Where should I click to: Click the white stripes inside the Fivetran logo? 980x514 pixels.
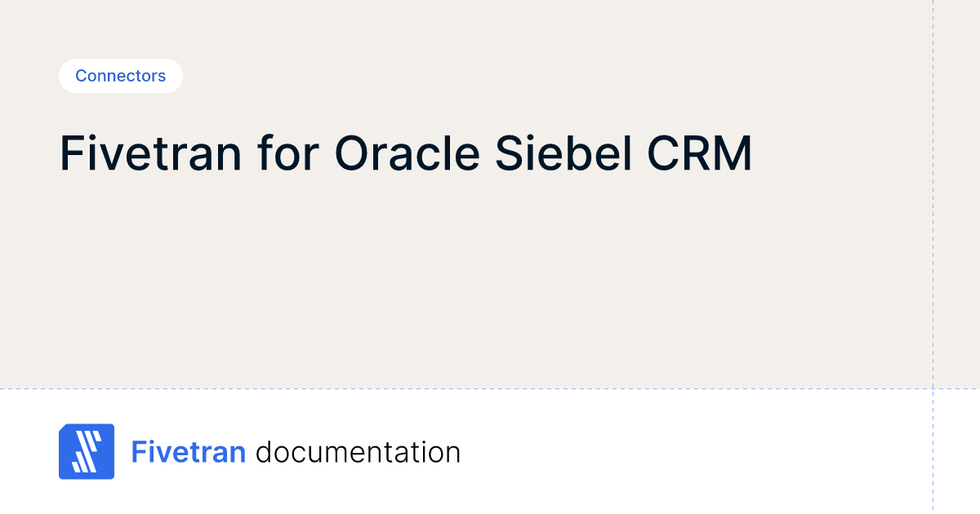(86, 451)
